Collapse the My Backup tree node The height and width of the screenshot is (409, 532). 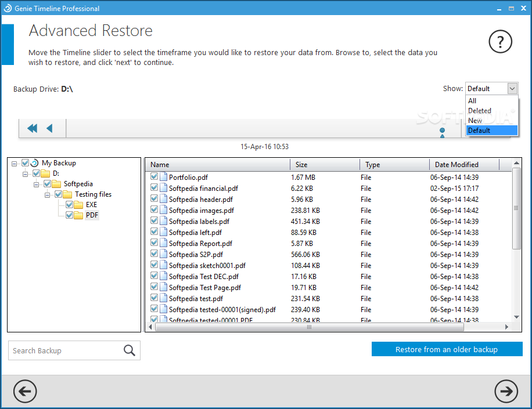(x=14, y=164)
